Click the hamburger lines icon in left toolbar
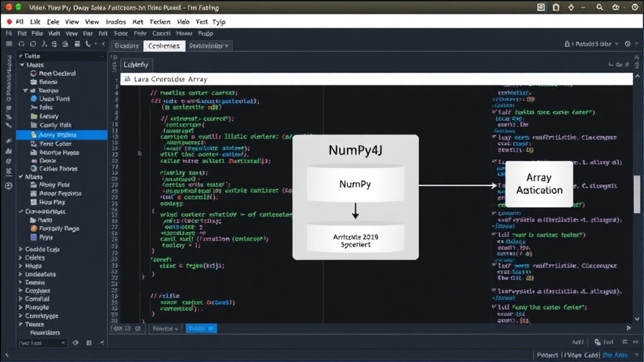This screenshot has width=644, height=362. pyautogui.click(x=9, y=44)
